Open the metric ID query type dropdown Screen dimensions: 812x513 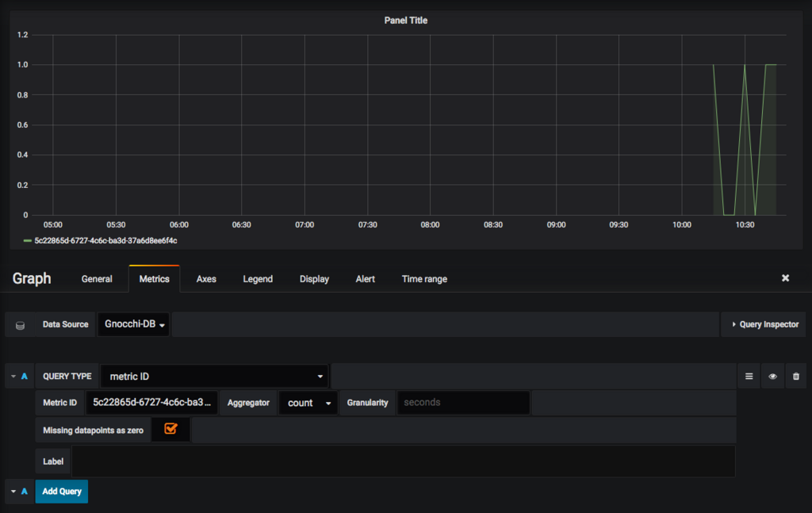point(214,377)
